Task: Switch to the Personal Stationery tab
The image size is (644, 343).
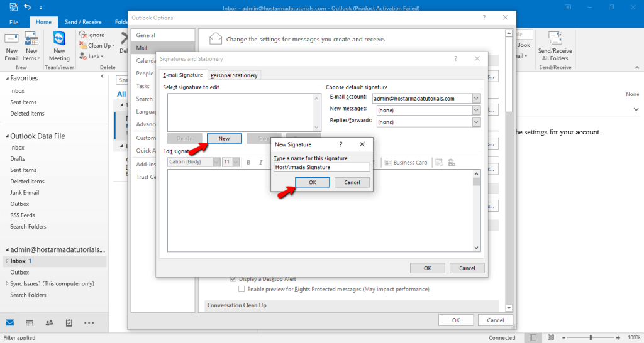Action: pyautogui.click(x=234, y=75)
